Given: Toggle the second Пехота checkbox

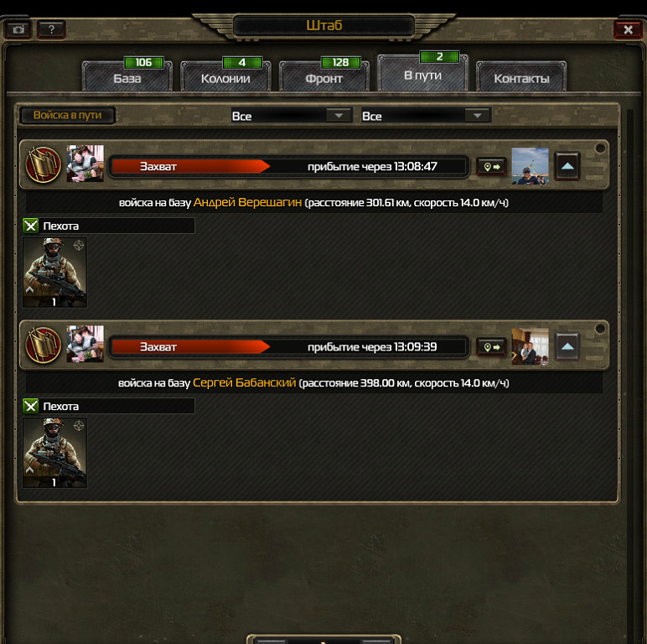Looking at the screenshot, I should point(30,406).
